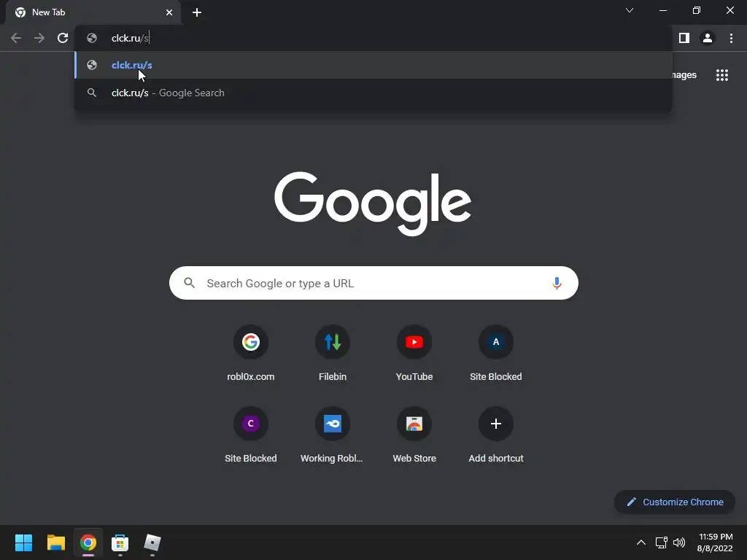Expand the tab search chevron
The height and width of the screenshot is (560, 747).
pos(630,10)
